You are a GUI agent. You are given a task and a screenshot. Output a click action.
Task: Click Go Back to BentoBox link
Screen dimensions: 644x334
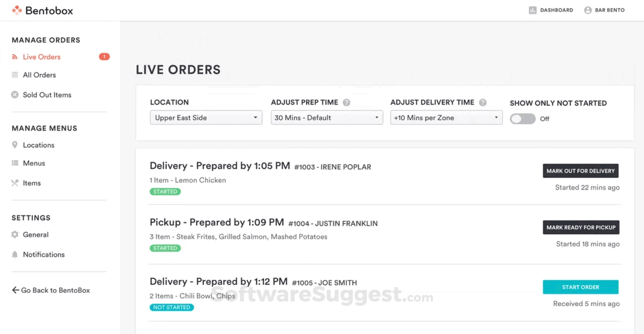pyautogui.click(x=51, y=290)
